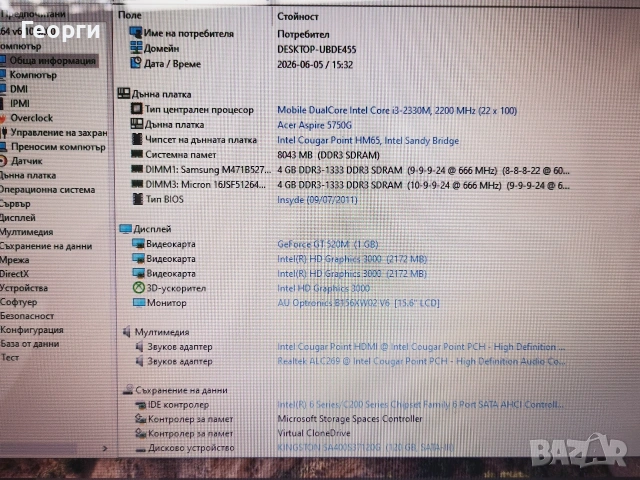Open the IPMI tree item
The width and height of the screenshot is (640, 480).
[20, 103]
